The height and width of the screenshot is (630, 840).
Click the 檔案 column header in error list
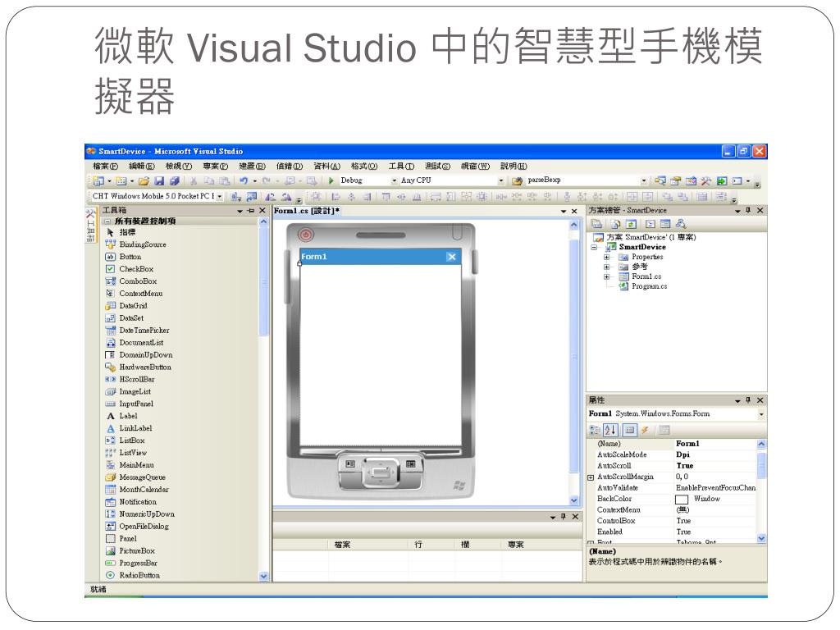pos(342,545)
